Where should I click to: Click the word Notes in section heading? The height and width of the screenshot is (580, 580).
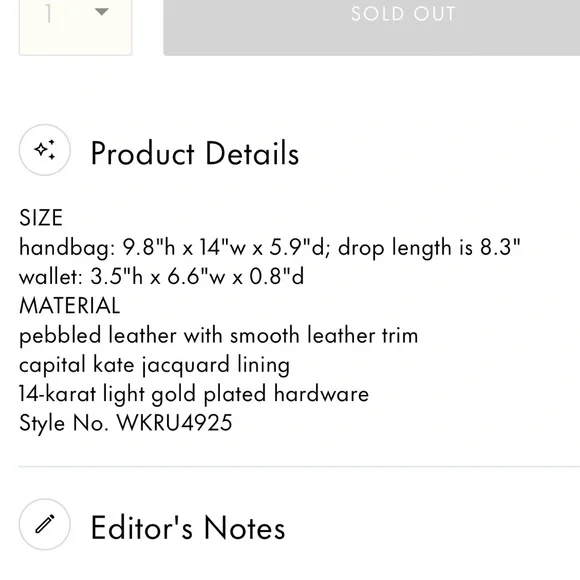[245, 528]
